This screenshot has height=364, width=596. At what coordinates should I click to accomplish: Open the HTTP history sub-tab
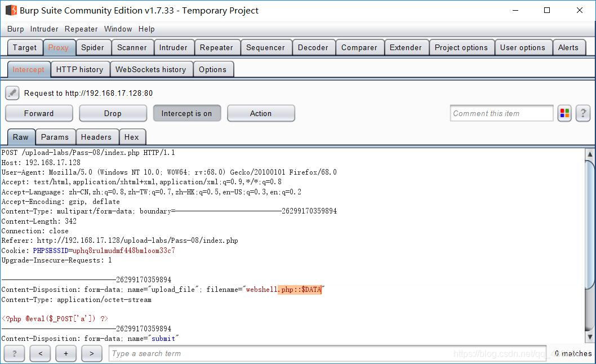80,70
